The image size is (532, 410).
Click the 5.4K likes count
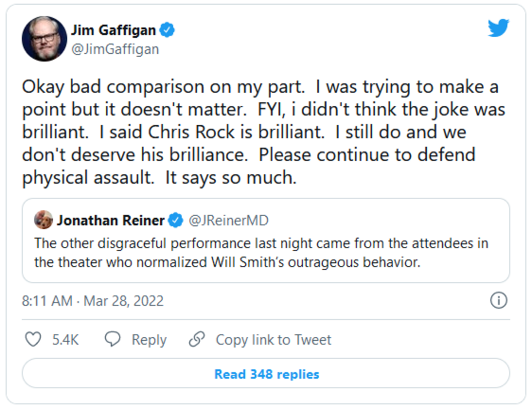coord(66,340)
